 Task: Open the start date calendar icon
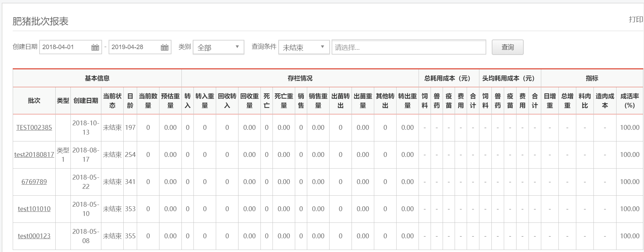(x=95, y=47)
